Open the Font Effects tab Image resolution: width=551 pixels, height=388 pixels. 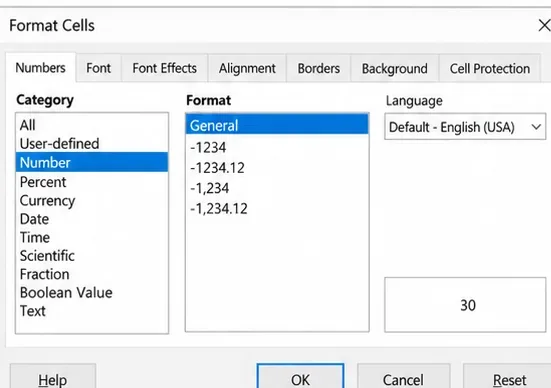click(x=164, y=68)
